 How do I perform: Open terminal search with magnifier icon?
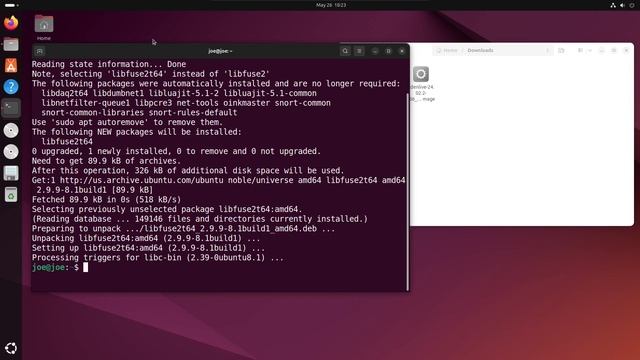tap(345, 51)
